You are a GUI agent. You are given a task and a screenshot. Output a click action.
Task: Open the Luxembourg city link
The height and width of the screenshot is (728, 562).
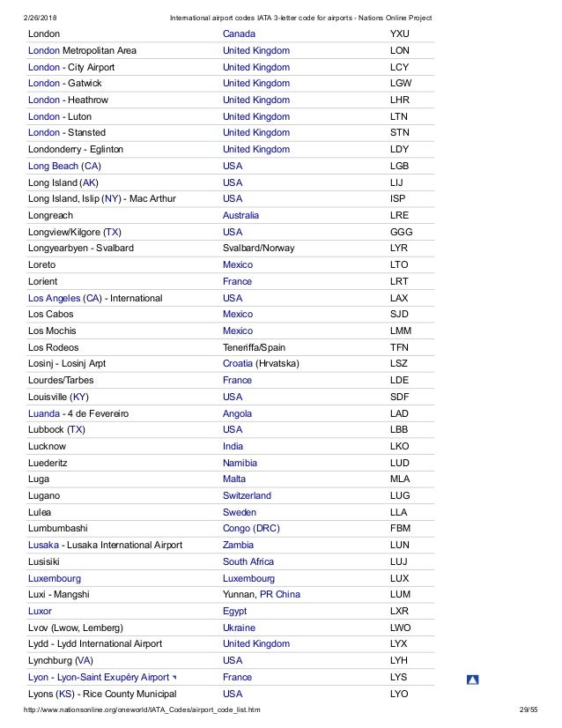tap(55, 578)
